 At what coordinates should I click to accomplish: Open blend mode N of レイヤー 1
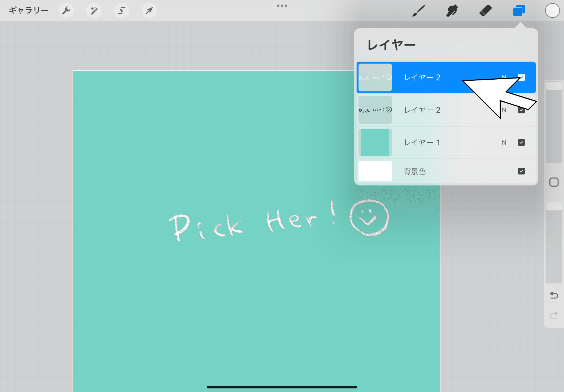tap(504, 142)
